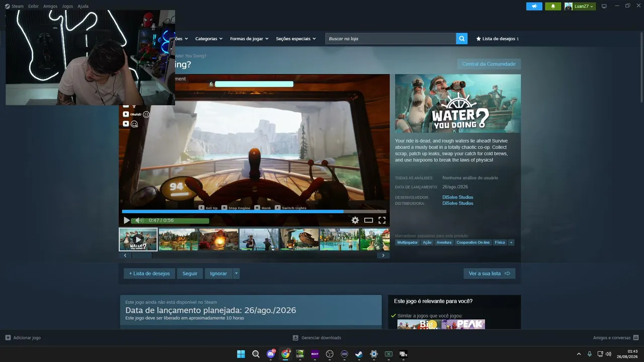Open the LuanZ7 account dropdown
The height and width of the screenshot is (362, 644).
click(x=580, y=6)
